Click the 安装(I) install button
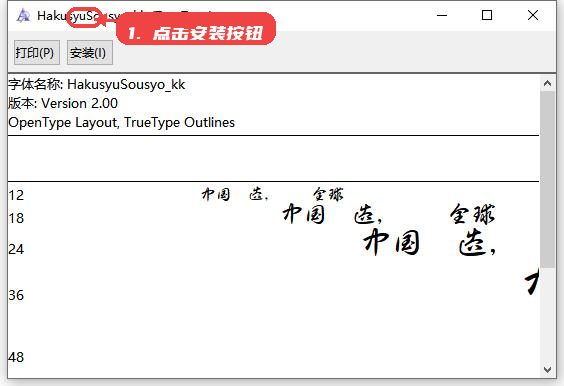The width and height of the screenshot is (564, 386). click(x=90, y=53)
